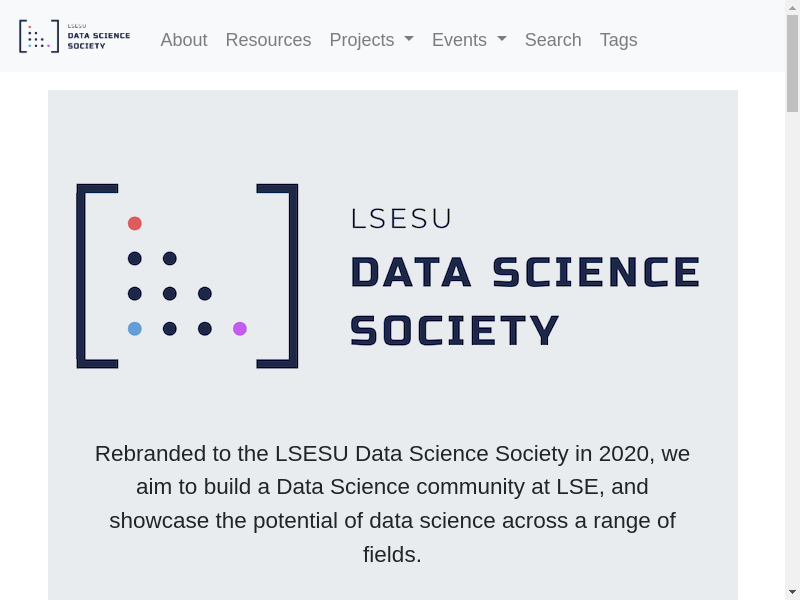Click the "LSESU" text in the hero logo

[402, 218]
